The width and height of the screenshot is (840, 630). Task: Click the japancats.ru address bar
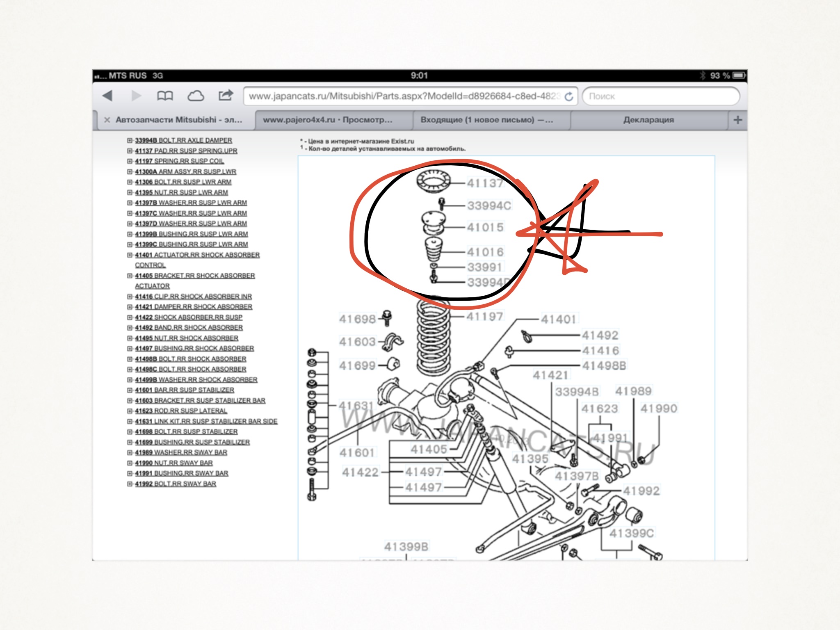tap(404, 96)
